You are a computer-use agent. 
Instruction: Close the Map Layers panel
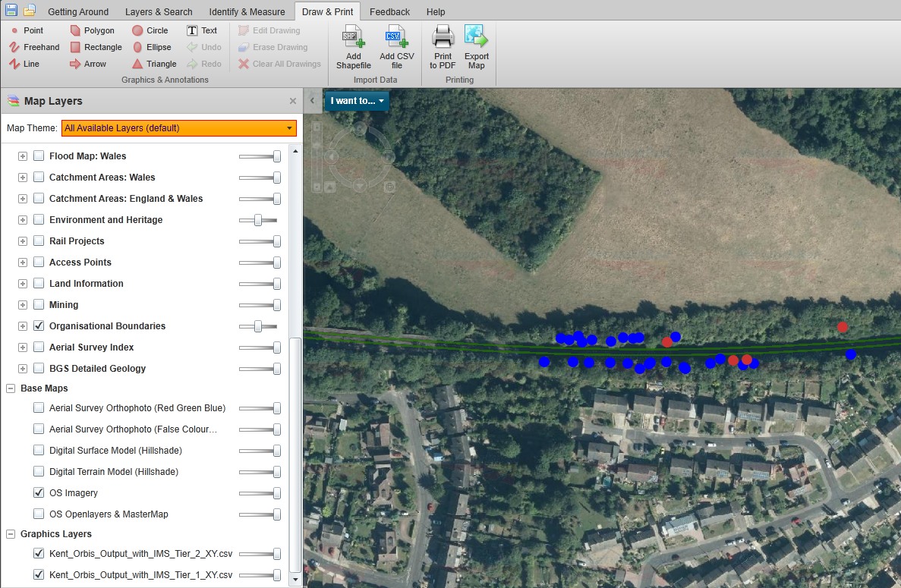click(293, 101)
